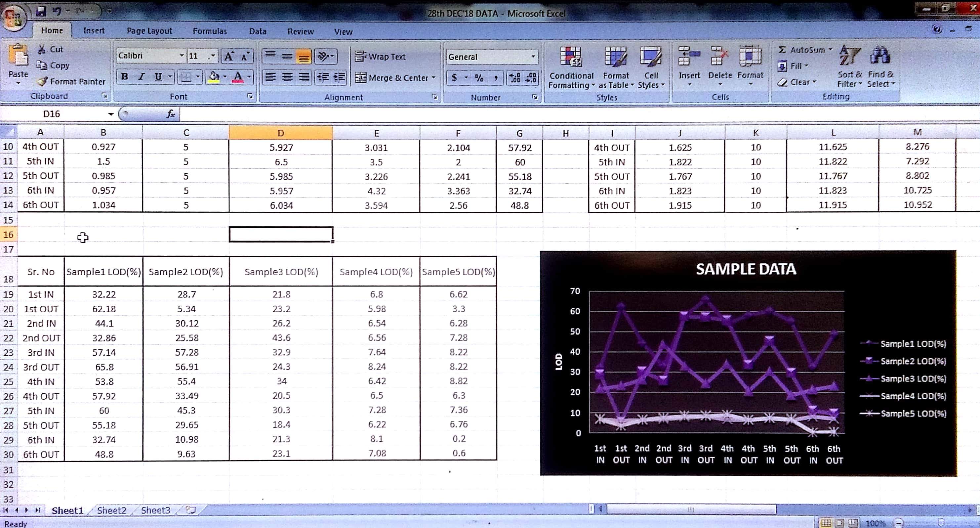Click the AutoSum sigma icon
This screenshot has height=528, width=980.
782,50
